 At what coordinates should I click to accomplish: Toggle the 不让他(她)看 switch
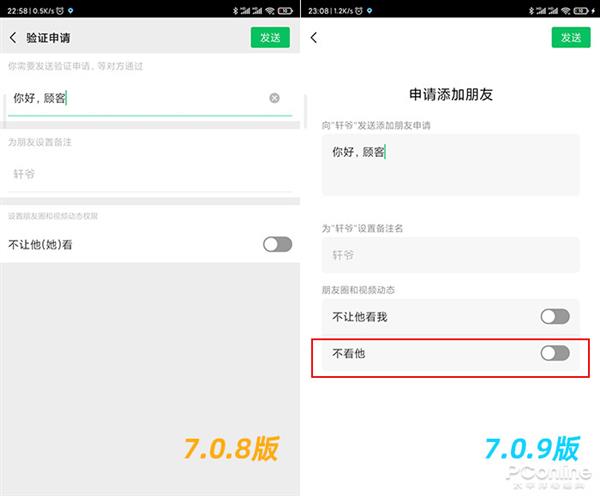tap(278, 244)
